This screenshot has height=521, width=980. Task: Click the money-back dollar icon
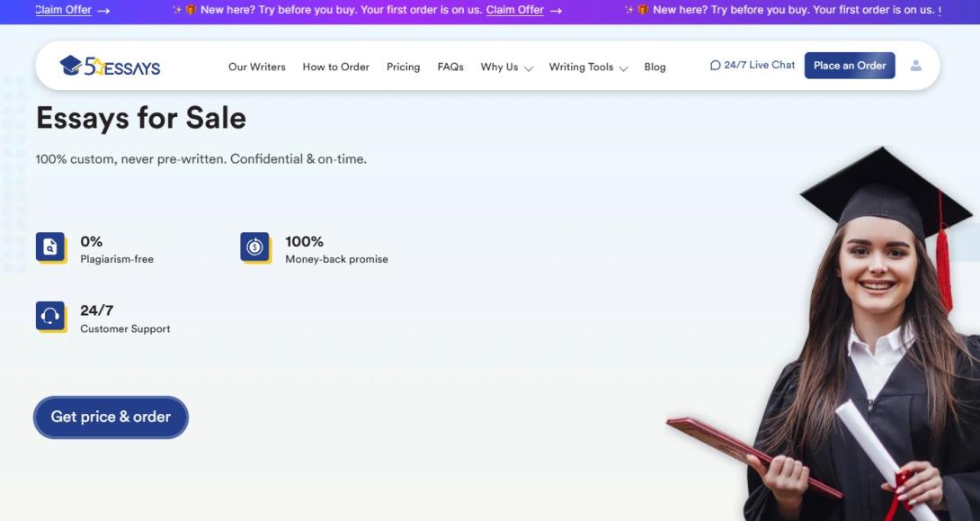[x=254, y=247]
